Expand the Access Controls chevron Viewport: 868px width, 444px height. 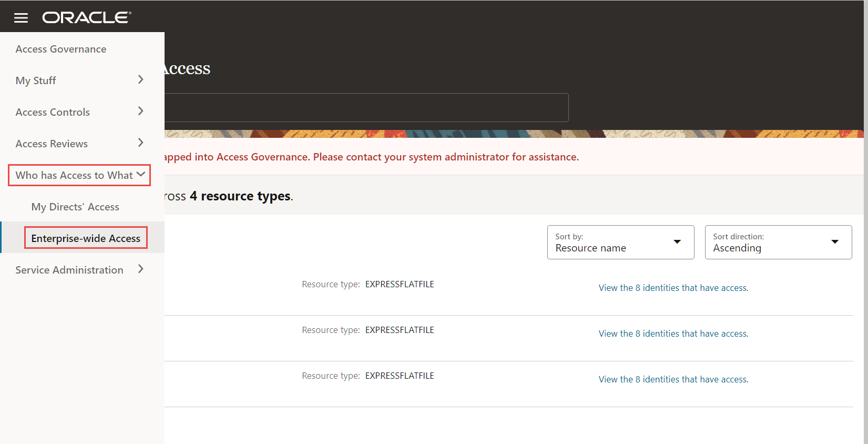(140, 111)
